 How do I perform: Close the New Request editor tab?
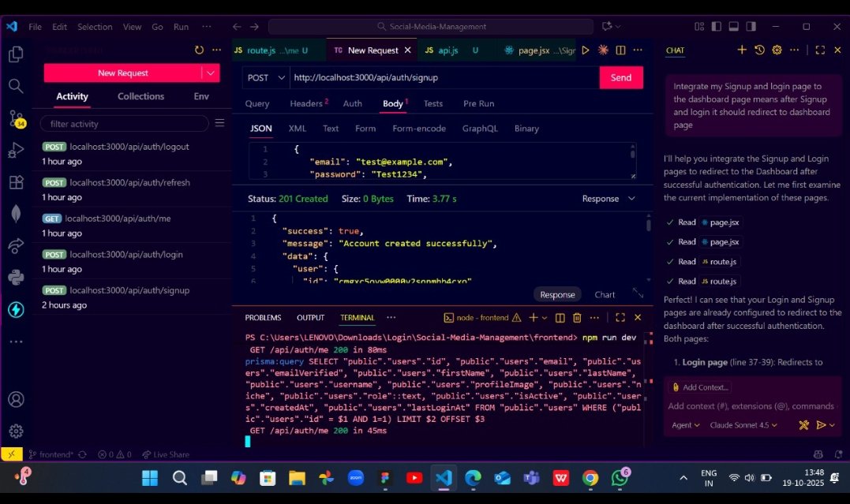408,50
